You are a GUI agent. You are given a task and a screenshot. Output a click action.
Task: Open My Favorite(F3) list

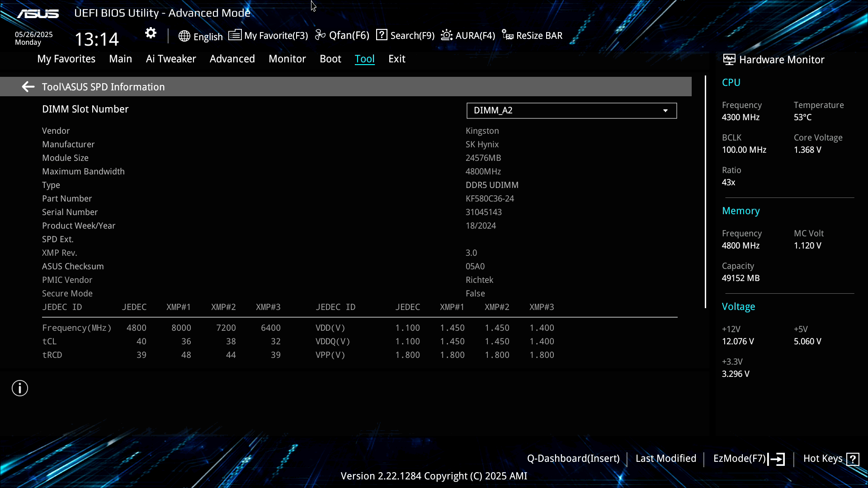pyautogui.click(x=268, y=35)
